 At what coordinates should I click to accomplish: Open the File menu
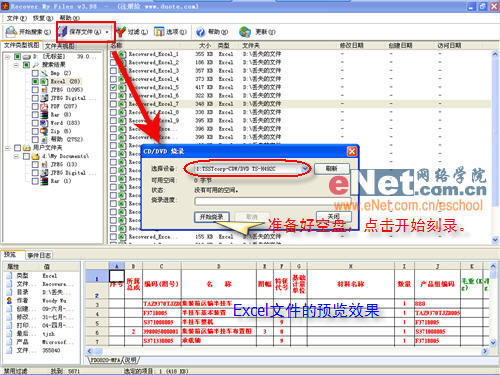coord(16,18)
